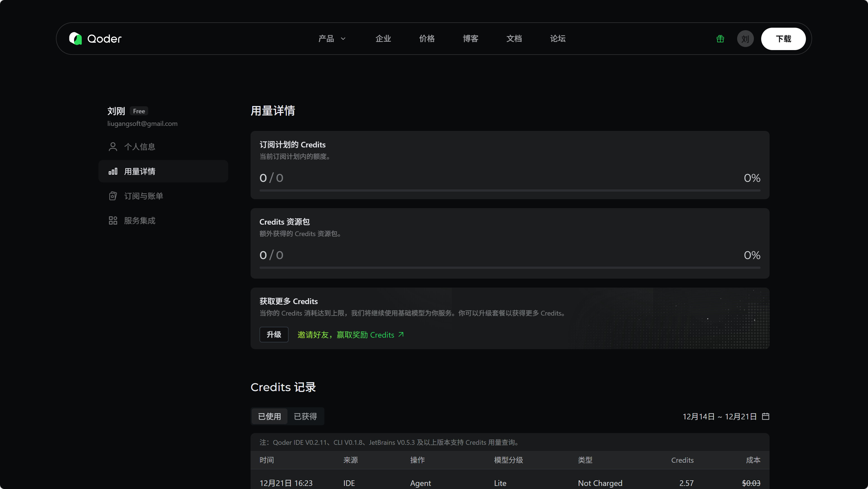Open the 企业 navigation item

point(383,39)
